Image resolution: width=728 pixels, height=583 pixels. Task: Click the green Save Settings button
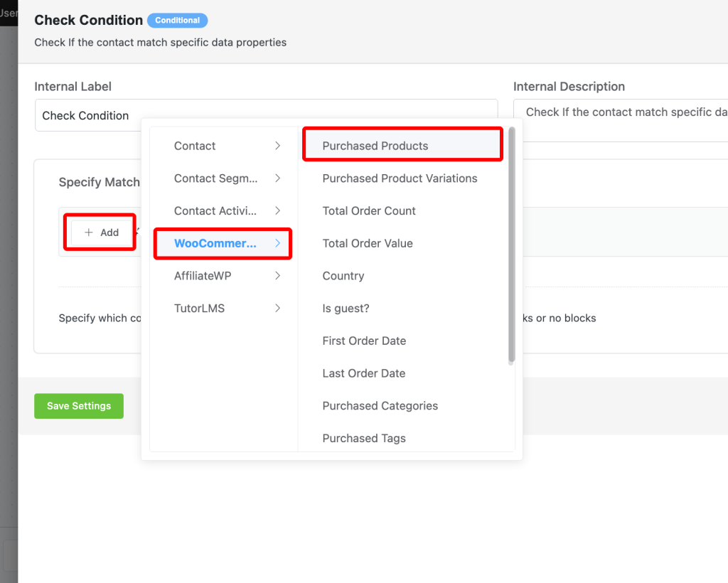click(79, 406)
